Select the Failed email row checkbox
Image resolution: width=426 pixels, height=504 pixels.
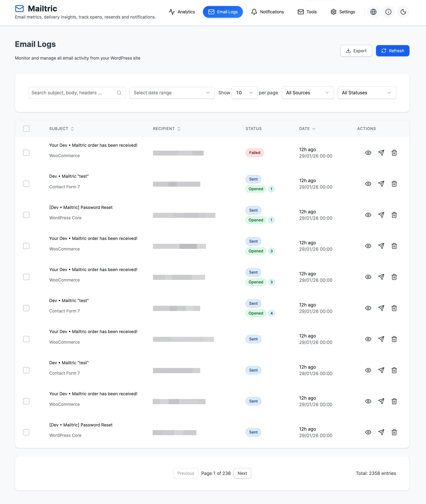point(26,153)
